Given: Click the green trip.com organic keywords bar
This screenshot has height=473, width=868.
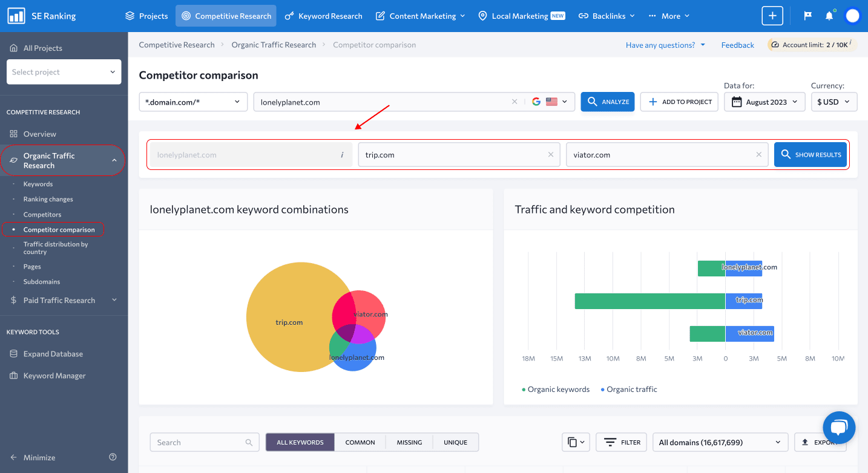Looking at the screenshot, I should pyautogui.click(x=650, y=301).
